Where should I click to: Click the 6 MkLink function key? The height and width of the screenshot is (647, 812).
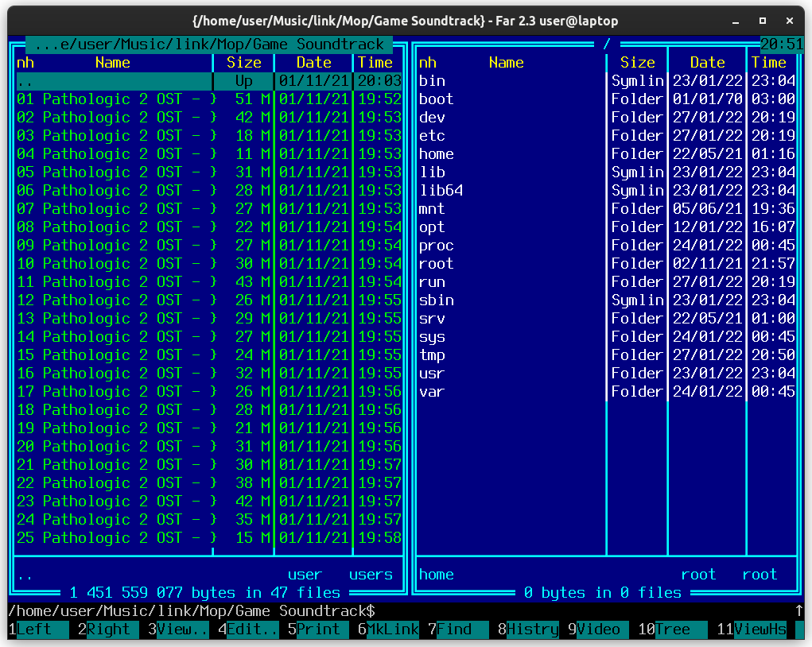pyautogui.click(x=388, y=630)
